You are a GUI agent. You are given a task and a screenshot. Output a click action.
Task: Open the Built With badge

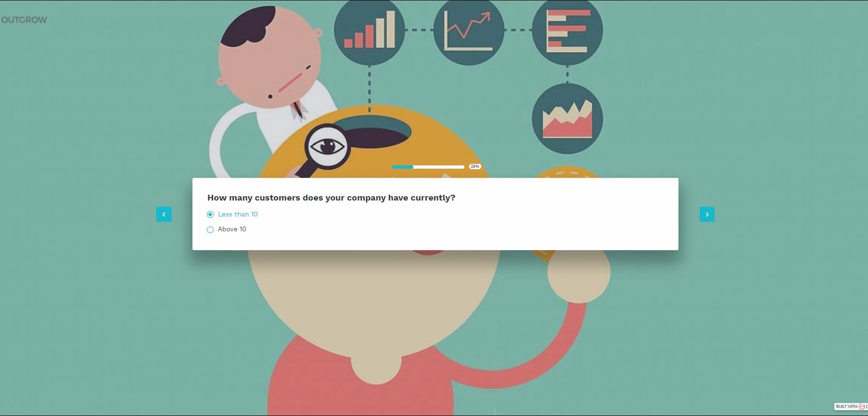(851, 406)
